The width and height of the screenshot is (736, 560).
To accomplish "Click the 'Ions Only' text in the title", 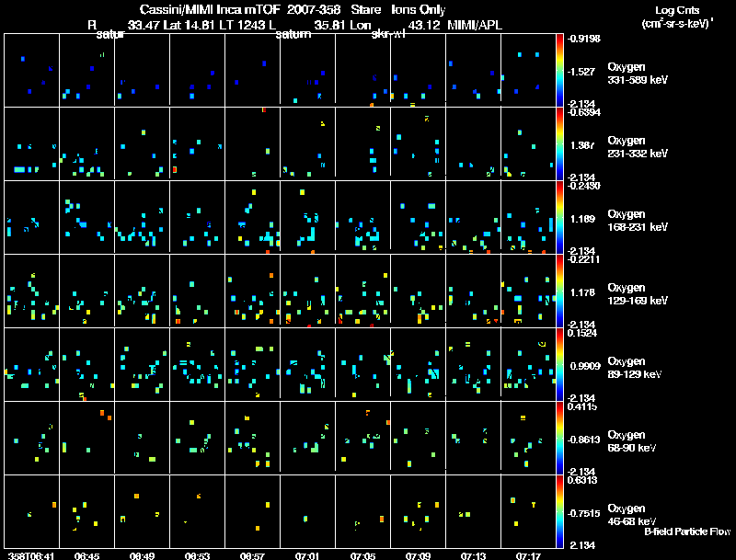I will click(x=419, y=10).
